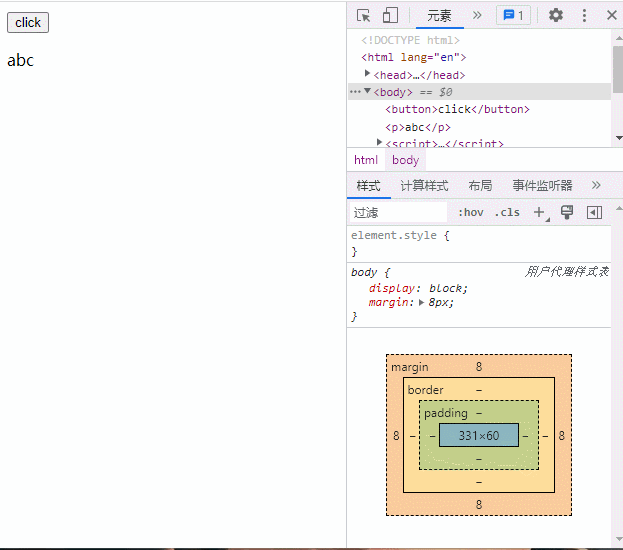Click the display property name
Image resolution: width=623 pixels, height=550 pixels.
coord(391,288)
